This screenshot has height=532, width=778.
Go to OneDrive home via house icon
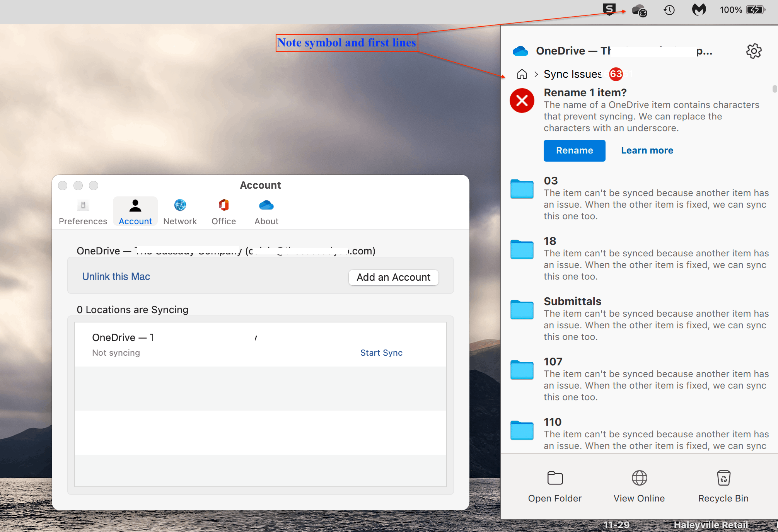(x=522, y=74)
